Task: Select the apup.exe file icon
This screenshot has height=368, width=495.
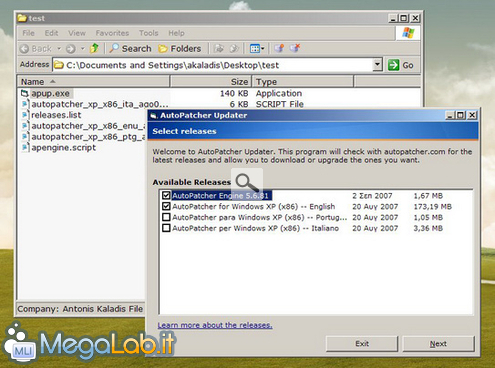Action: (x=25, y=93)
